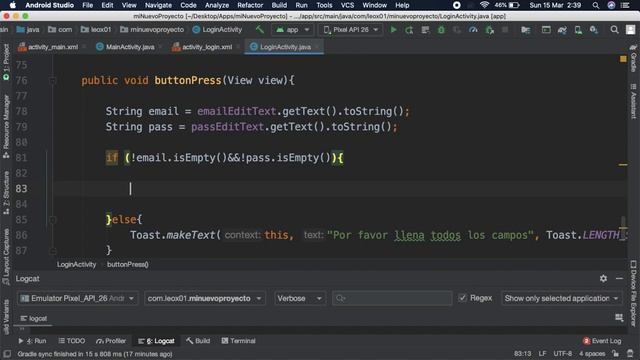Open the 4: Run tool window

[32, 341]
